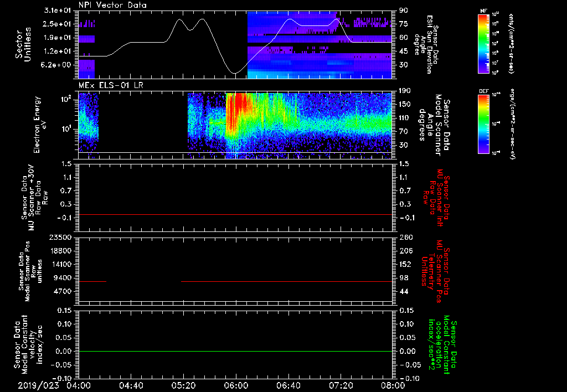Screen dimensions: 567x392
Task: Click the "190" scanner angle tick value
Action: (x=405, y=91)
